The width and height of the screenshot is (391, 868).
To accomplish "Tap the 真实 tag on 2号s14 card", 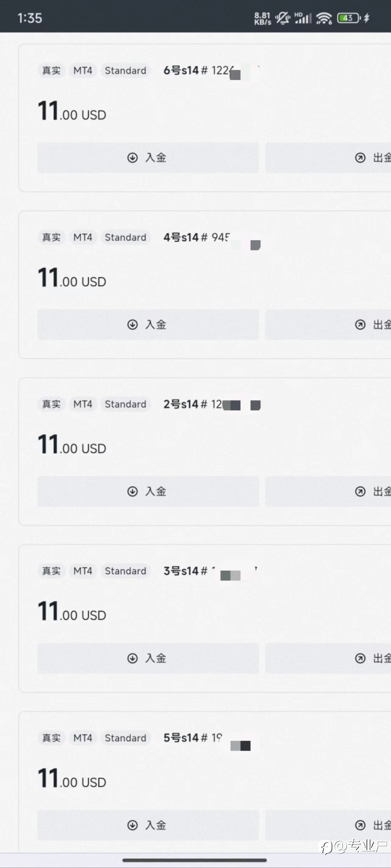I will click(x=51, y=404).
